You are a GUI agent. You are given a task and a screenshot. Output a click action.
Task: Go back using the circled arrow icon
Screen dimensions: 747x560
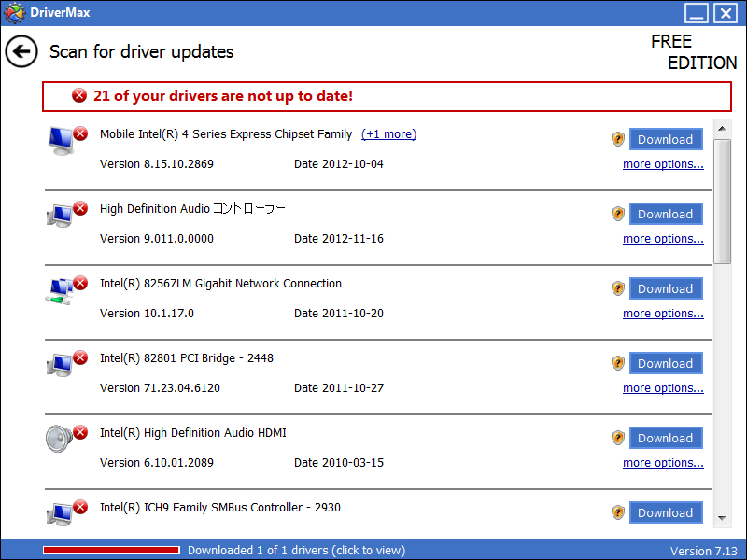21,51
